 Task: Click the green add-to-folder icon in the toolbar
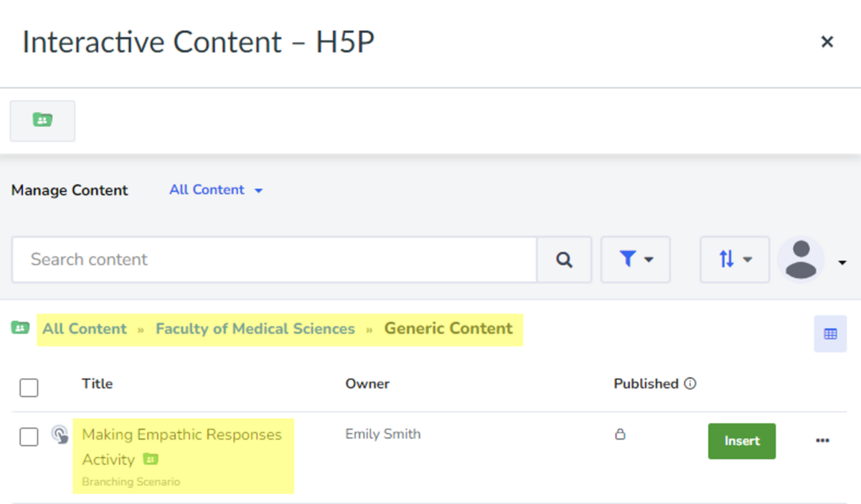42,120
